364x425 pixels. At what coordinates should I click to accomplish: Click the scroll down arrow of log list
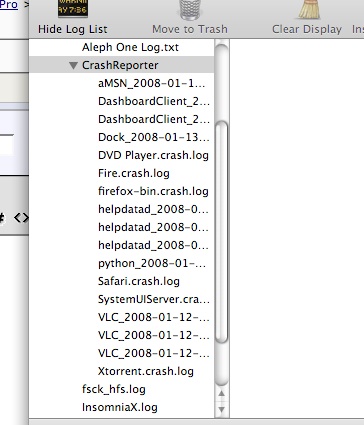point(222,409)
